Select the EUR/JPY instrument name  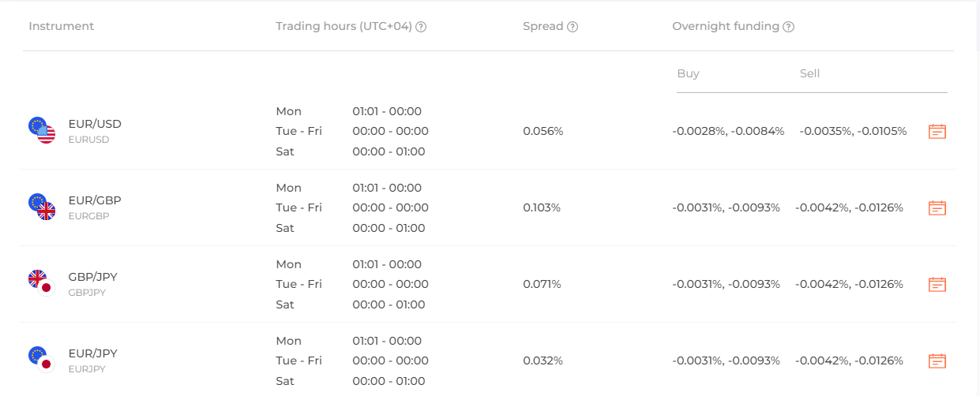93,353
